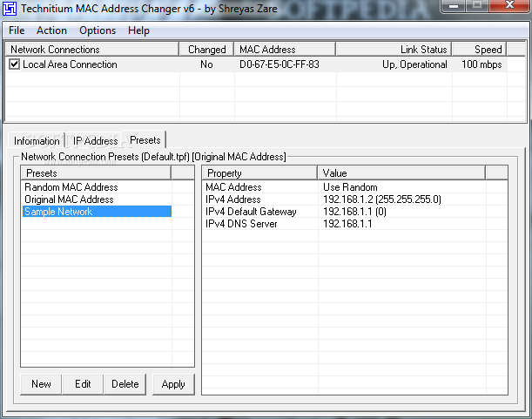Minimize the application window
This screenshot has height=419, width=532.
[454, 5]
